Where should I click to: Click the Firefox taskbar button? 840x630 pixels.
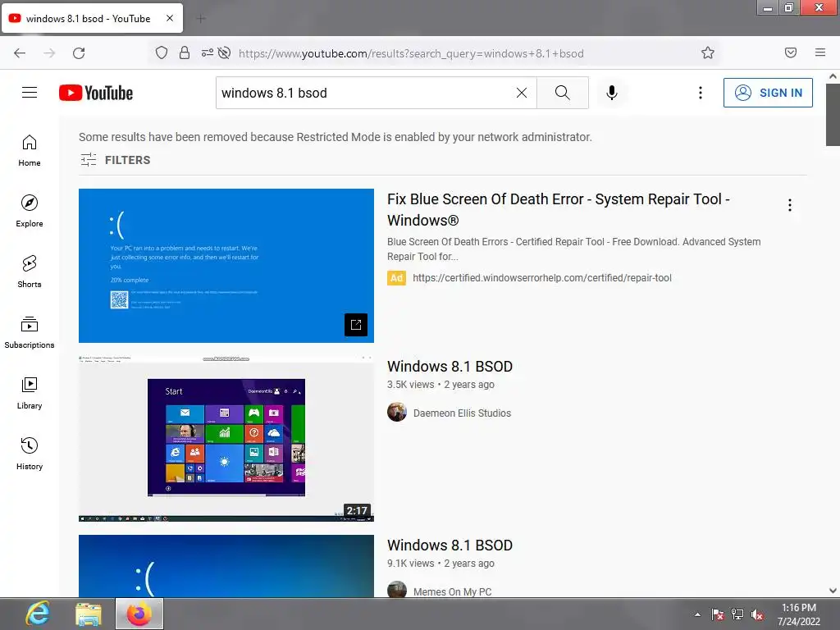point(139,614)
